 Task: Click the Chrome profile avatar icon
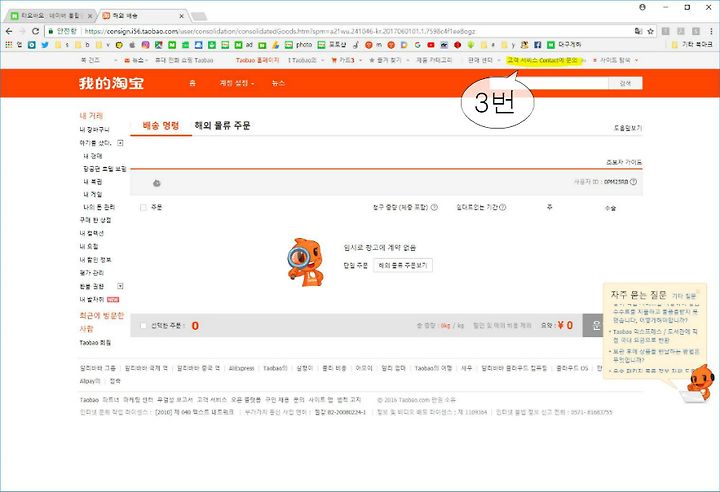pos(642,7)
